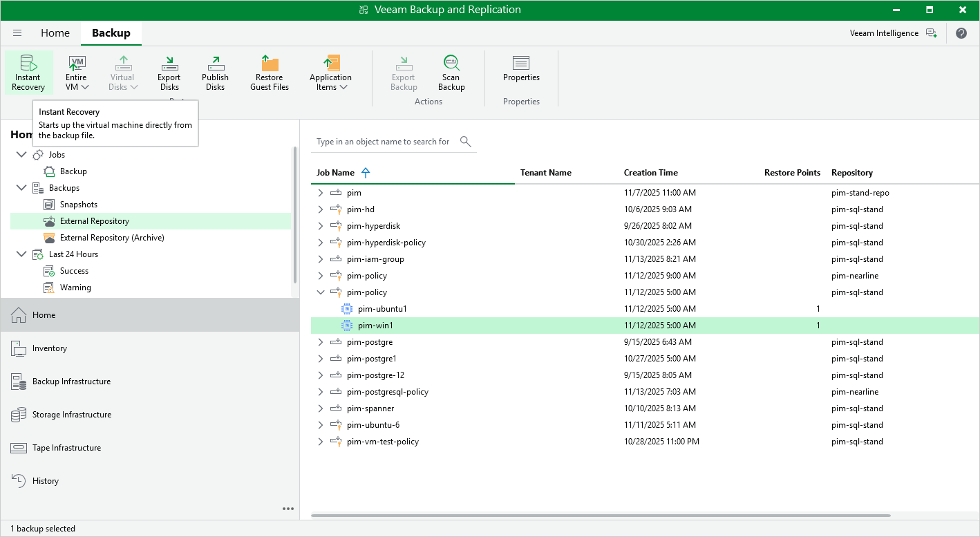
Task: Select the Backup ribbon tab
Action: pyautogui.click(x=111, y=33)
